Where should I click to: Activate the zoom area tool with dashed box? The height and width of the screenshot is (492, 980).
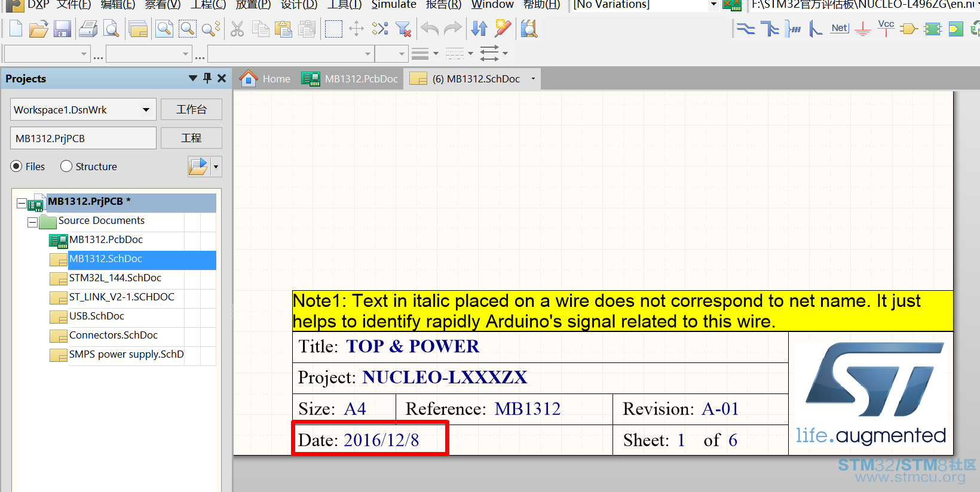188,29
